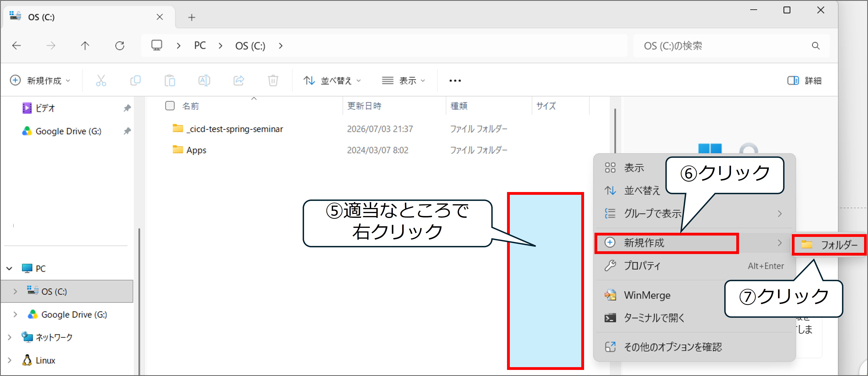Unpin ビデオ with its pin icon
Screen dimensions: 868x376
[x=127, y=108]
